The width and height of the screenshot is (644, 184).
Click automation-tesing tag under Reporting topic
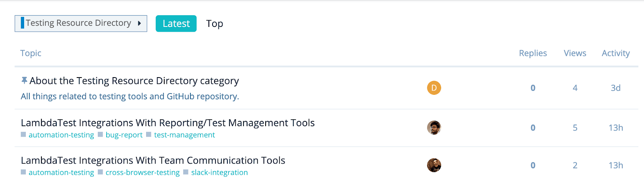[x=61, y=135]
